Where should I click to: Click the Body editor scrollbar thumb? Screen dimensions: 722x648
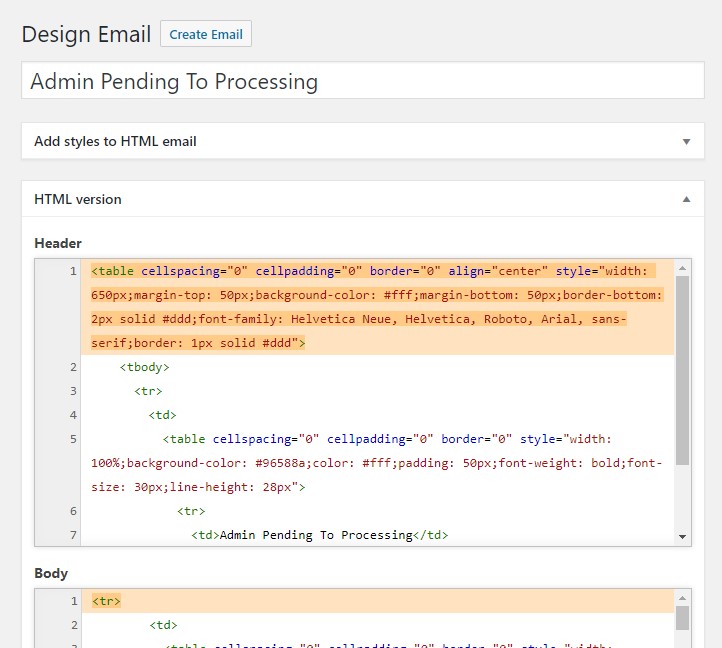click(x=683, y=618)
